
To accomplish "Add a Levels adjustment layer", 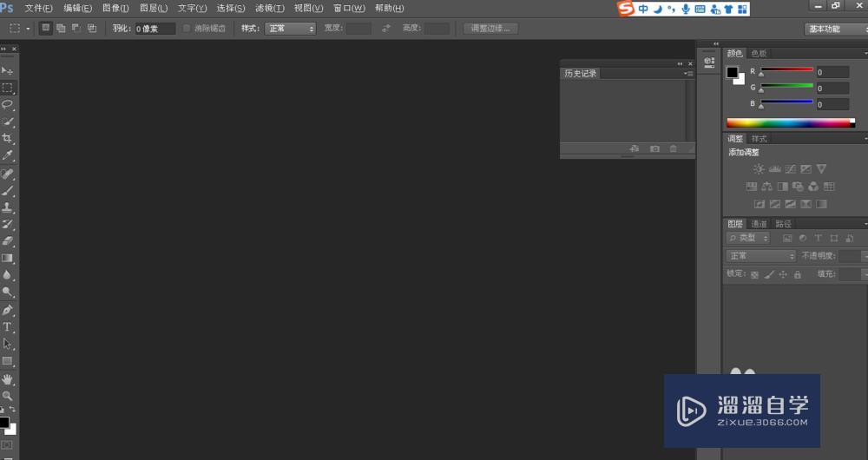I will click(x=775, y=169).
